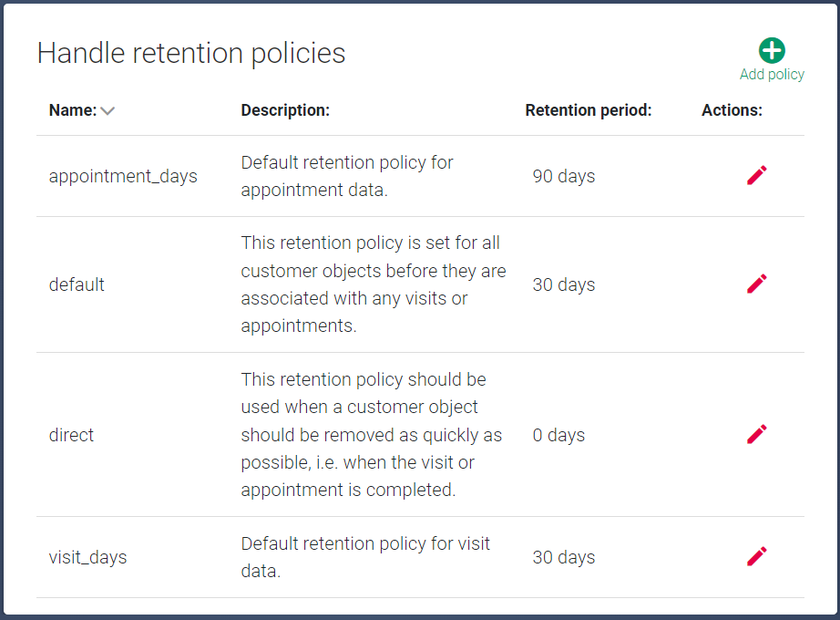The image size is (840, 620).
Task: Click the Handle retention policies heading
Action: point(191,53)
